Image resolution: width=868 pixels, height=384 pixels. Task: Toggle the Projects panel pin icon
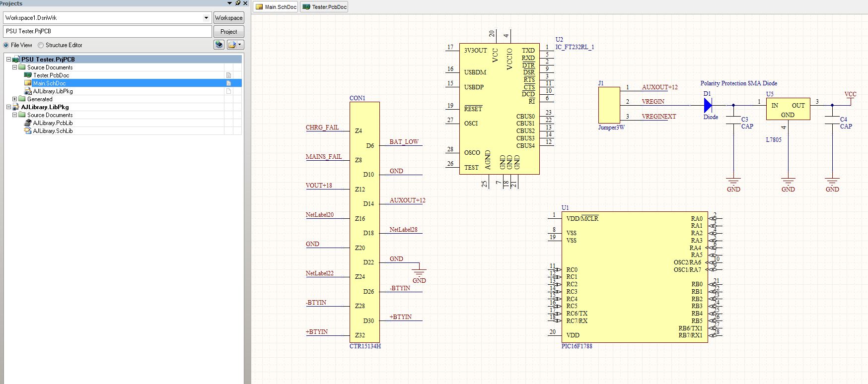pyautogui.click(x=238, y=3)
